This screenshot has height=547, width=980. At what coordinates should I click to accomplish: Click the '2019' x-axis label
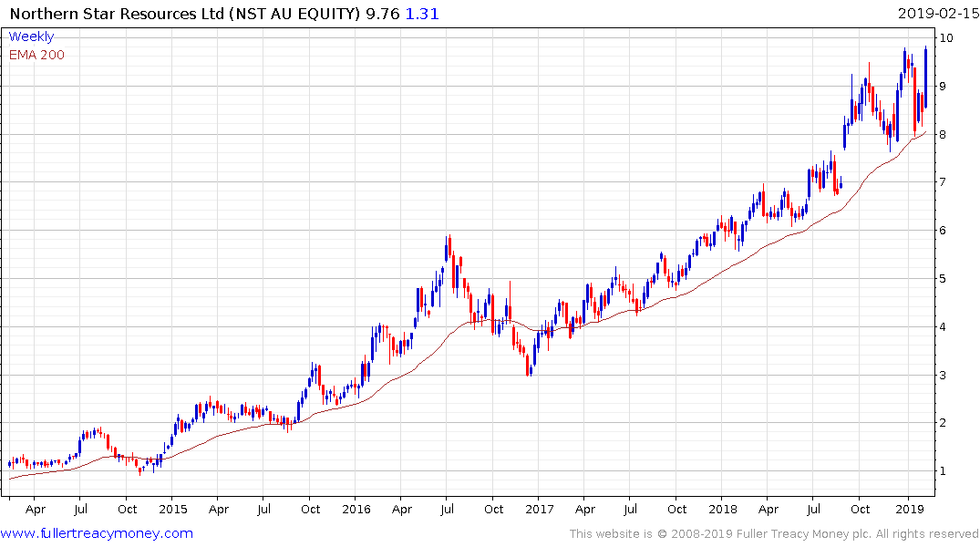910,509
